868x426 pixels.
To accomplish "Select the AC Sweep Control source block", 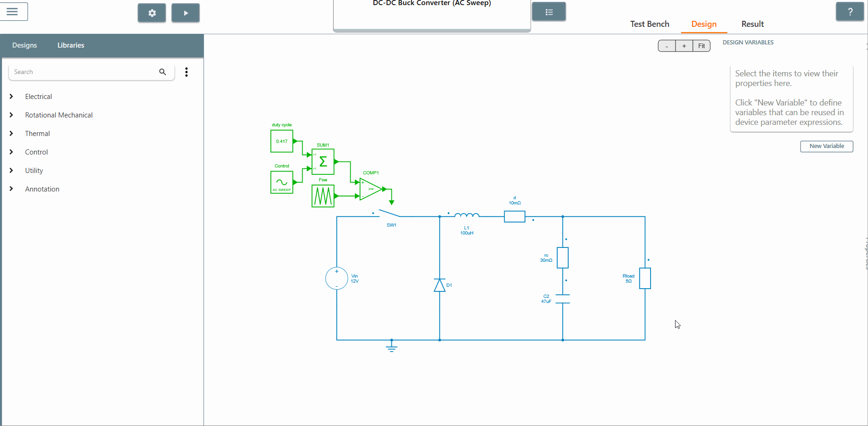I will pos(281,182).
